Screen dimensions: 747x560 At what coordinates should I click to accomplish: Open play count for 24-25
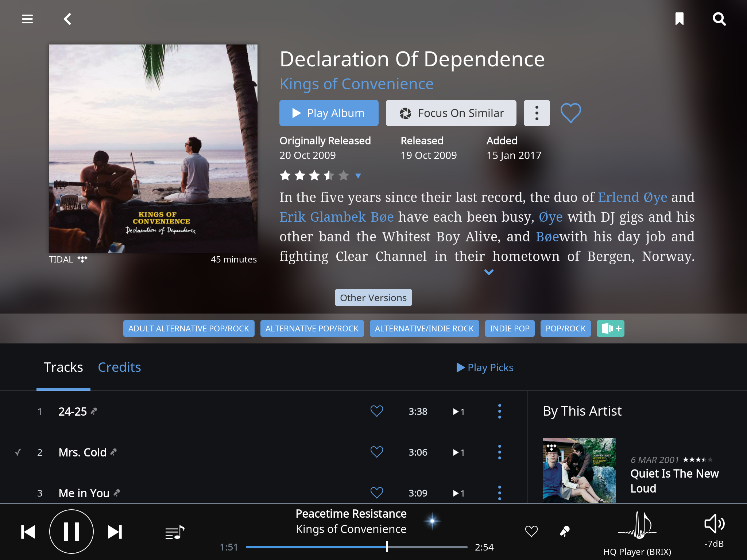pyautogui.click(x=458, y=412)
